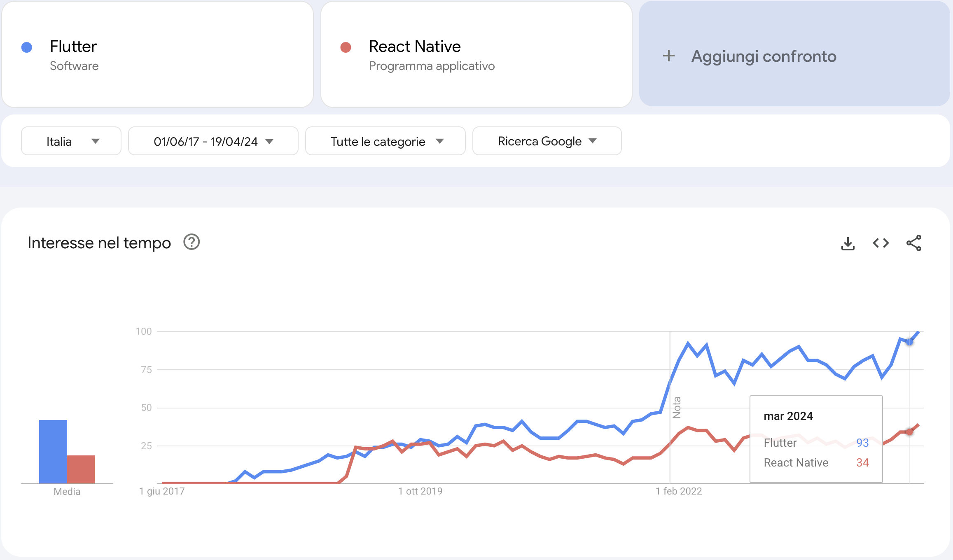Screen dimensions: 953x560
Task: Open the embed code icon
Action: coord(881,243)
